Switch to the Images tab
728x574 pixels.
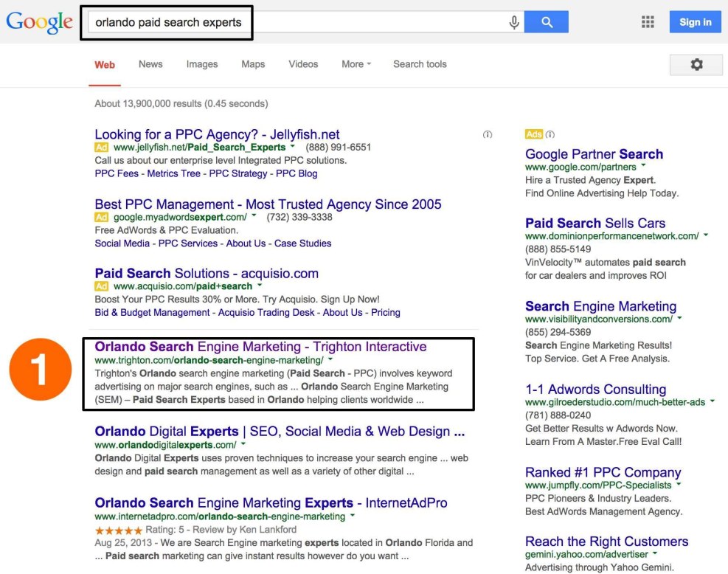click(201, 64)
